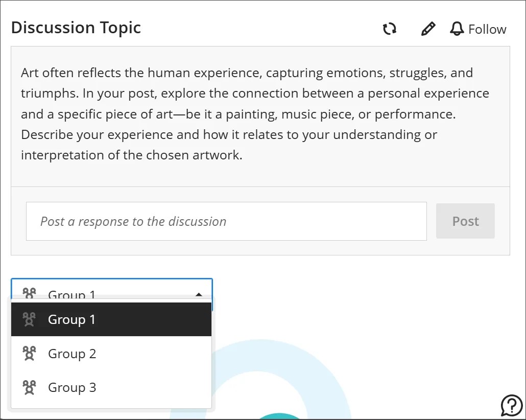Image resolution: width=526 pixels, height=420 pixels.
Task: Click the bell icon beside Follow
Action: click(x=456, y=29)
